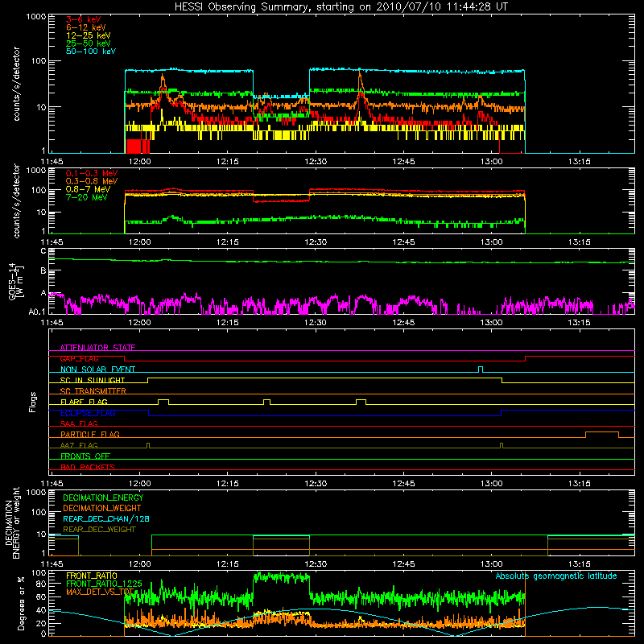Viewport: 644px width, 644px height.
Task: Click the Flags panel axis title
Action: [x=33, y=402]
